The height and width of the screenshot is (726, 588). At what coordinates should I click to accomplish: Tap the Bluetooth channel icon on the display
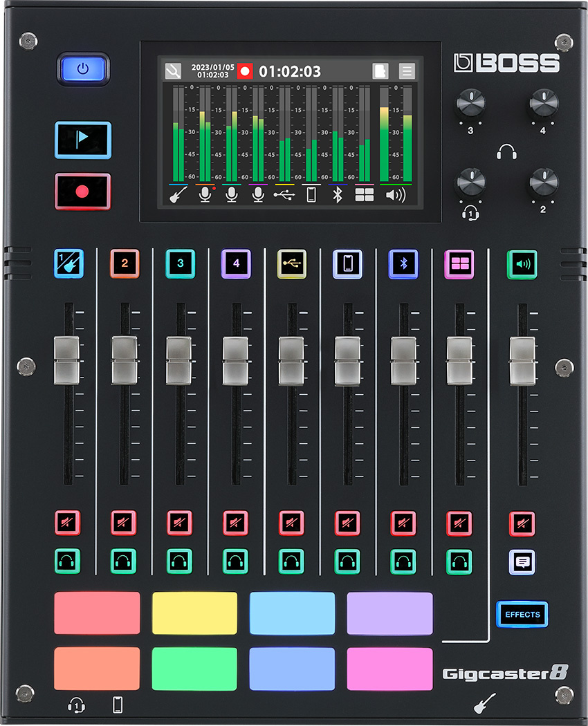tap(336, 195)
